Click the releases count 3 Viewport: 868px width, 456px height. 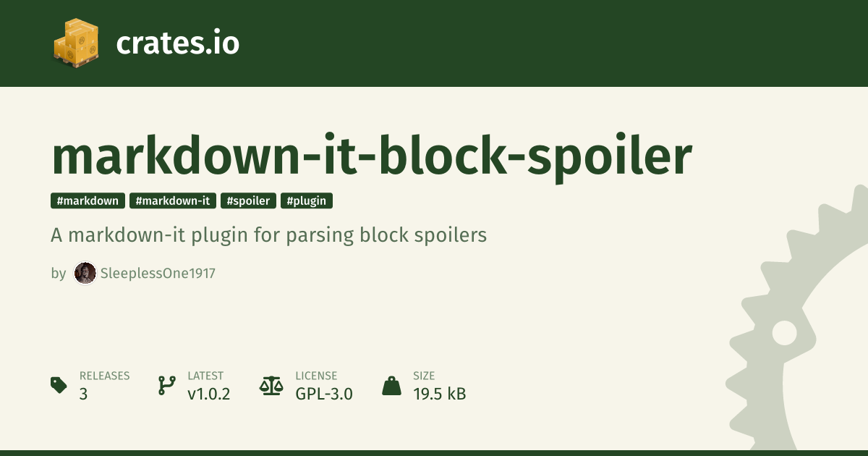coord(83,394)
